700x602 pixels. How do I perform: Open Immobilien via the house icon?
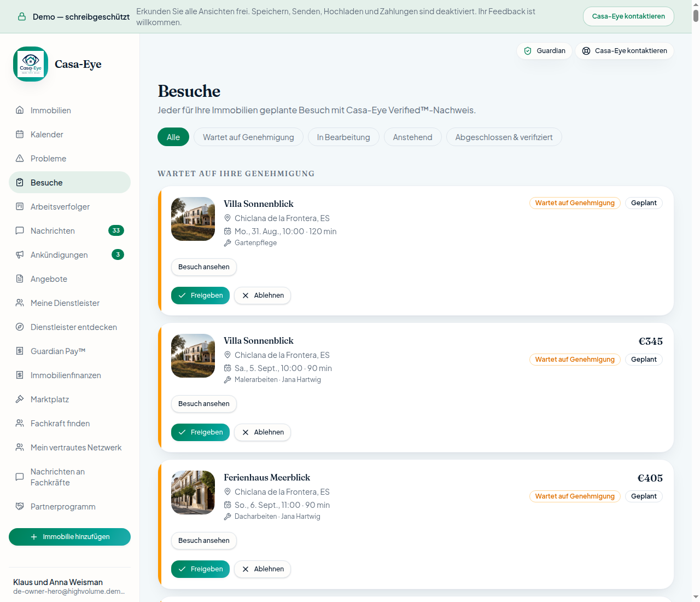20,110
